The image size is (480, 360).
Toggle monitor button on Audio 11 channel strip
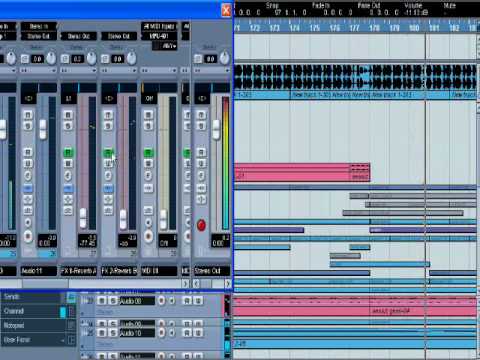(28, 222)
